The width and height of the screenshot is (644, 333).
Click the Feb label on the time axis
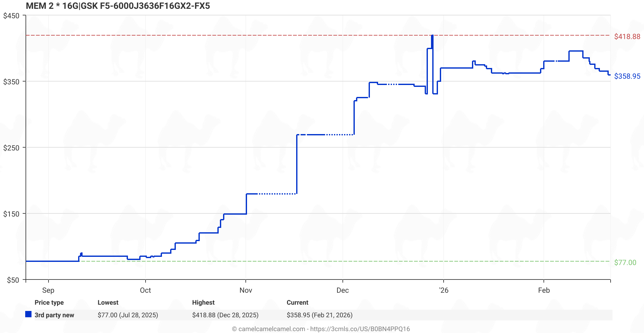coord(544,290)
